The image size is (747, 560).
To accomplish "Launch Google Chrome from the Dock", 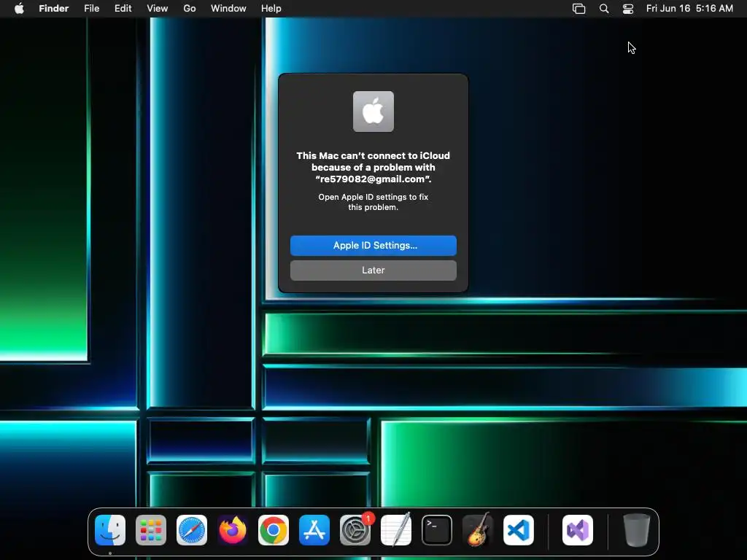I will (274, 530).
